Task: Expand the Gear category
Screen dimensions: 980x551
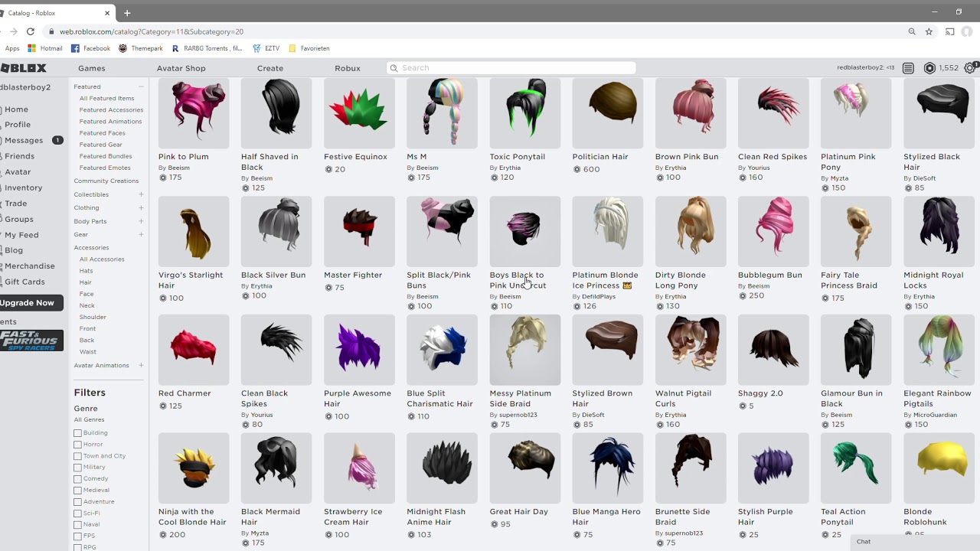Action: click(x=141, y=234)
